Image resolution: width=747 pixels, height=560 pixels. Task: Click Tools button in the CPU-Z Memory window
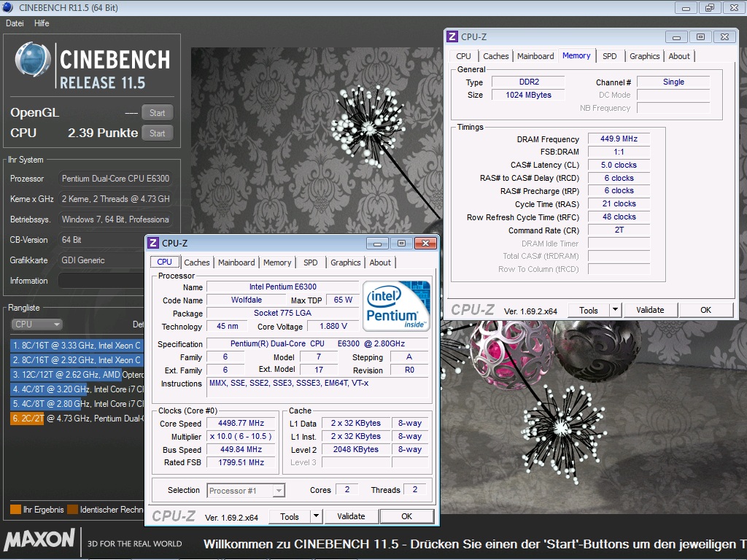pyautogui.click(x=589, y=310)
